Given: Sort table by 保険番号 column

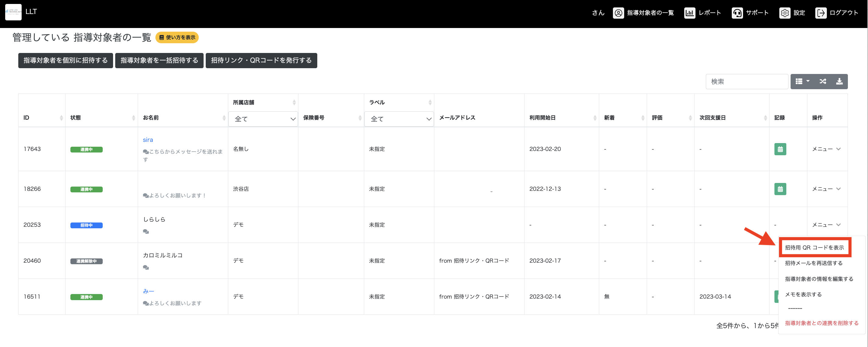Looking at the screenshot, I should coord(331,117).
